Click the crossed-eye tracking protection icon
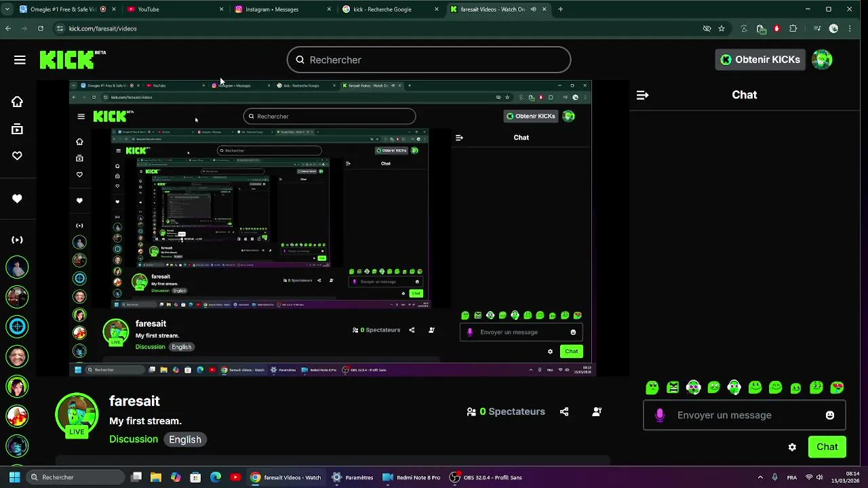The height and width of the screenshot is (488, 868). 707,28
